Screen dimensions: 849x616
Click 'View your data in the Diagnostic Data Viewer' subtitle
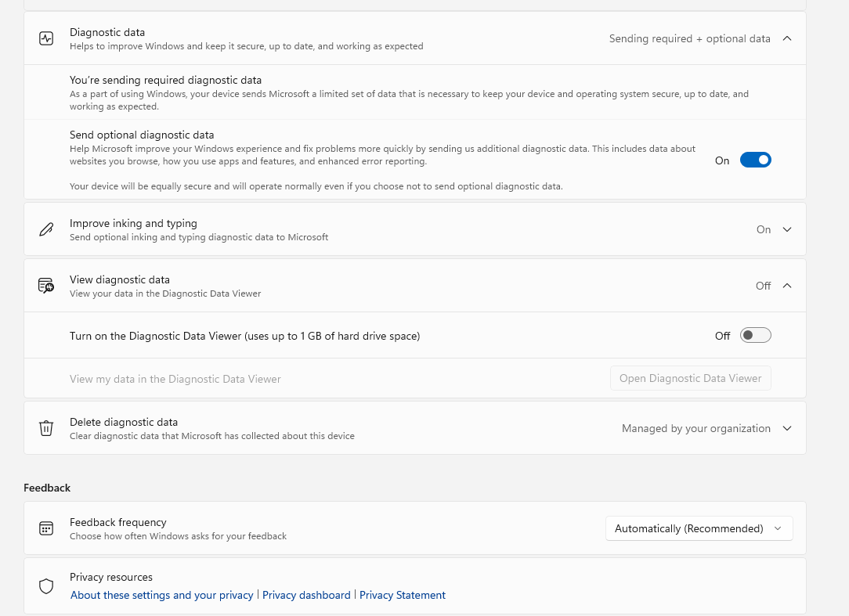(165, 294)
